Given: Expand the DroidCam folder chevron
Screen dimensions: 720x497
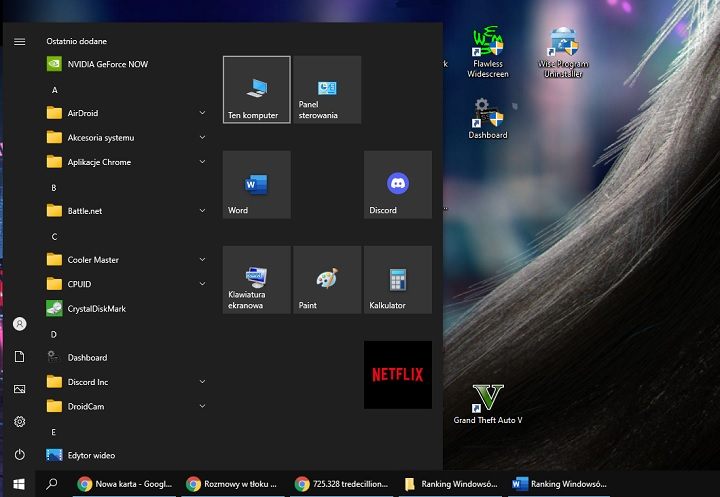Looking at the screenshot, I should click(202, 406).
